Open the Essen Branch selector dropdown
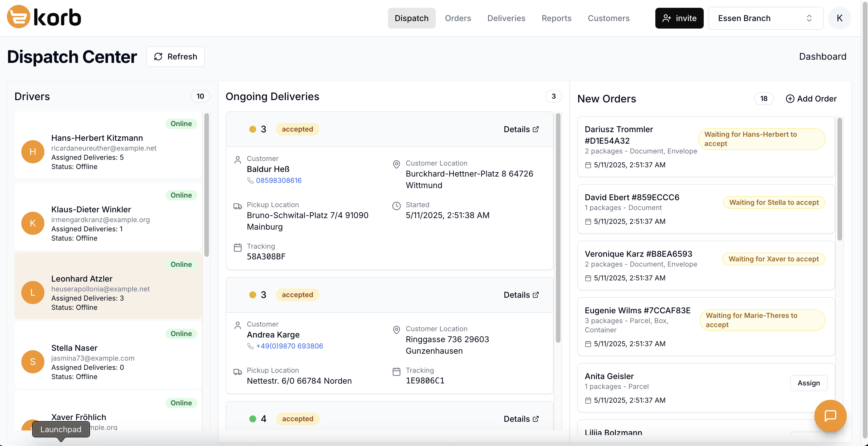The width and height of the screenshot is (868, 446). 766,18
